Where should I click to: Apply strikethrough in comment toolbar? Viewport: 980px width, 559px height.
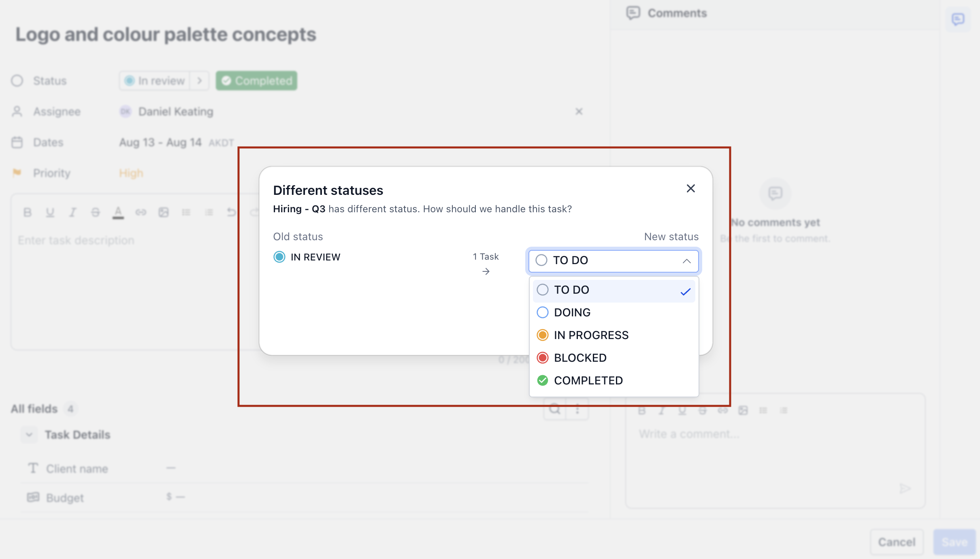click(703, 411)
